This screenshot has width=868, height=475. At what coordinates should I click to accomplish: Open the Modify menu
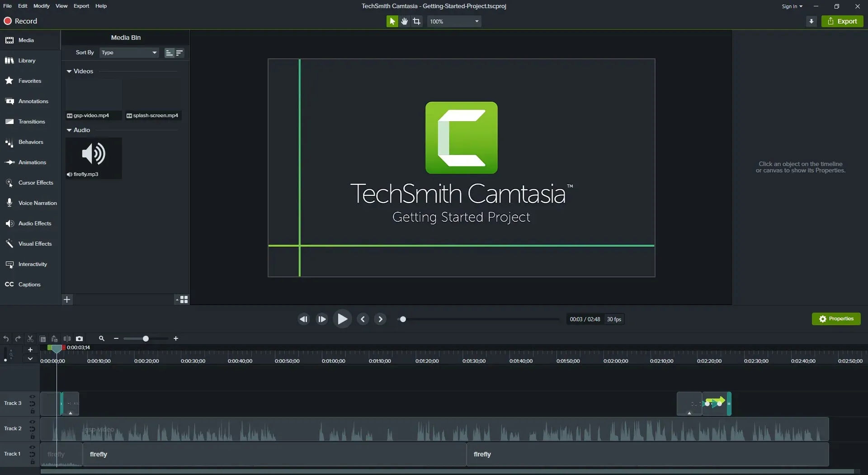pos(42,6)
